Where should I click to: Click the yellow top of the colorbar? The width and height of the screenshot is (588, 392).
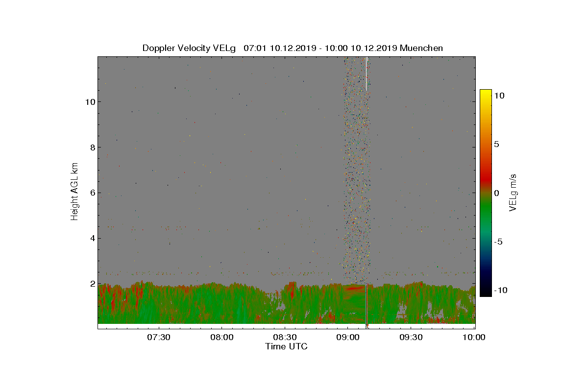[486, 93]
